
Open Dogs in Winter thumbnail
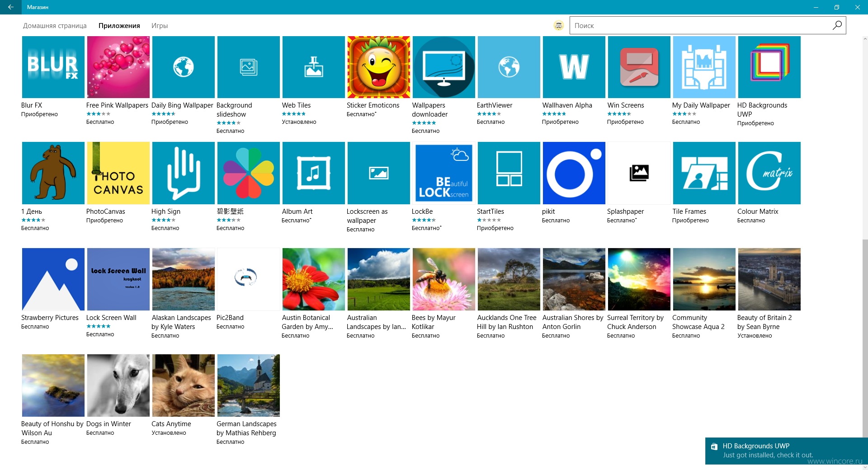(x=118, y=385)
